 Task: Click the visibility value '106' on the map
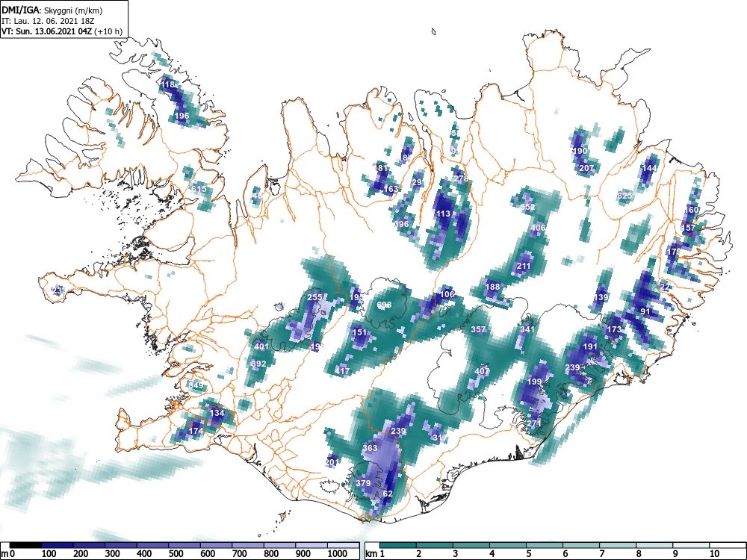tap(447, 294)
